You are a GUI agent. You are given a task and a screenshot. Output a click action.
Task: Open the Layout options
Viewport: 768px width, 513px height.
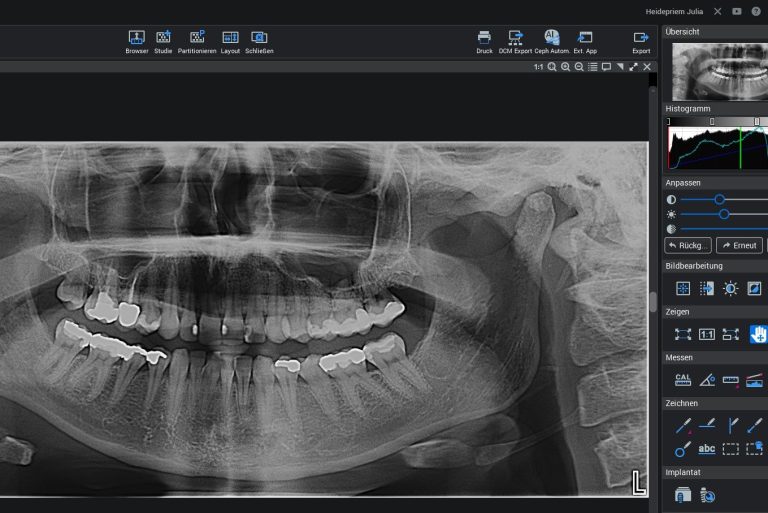click(x=230, y=42)
